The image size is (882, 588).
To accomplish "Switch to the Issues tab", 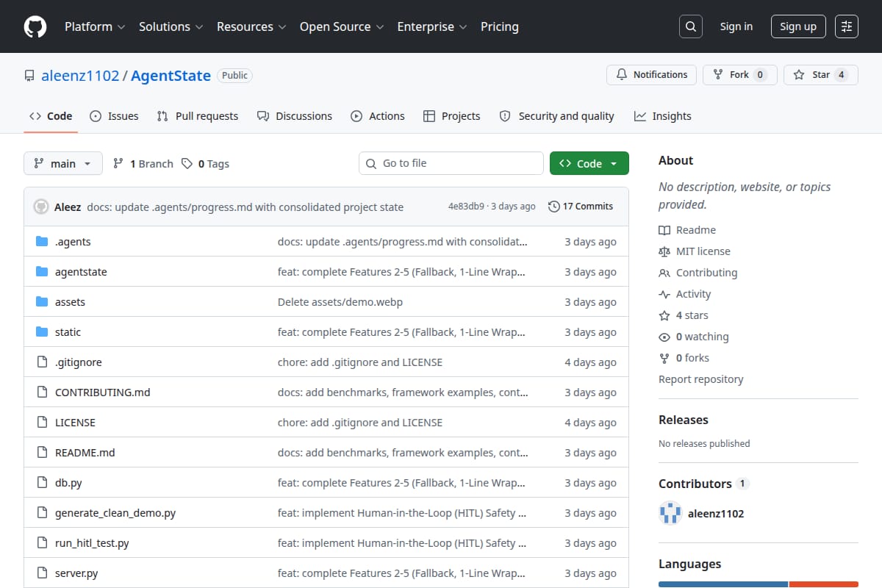I will [114, 116].
